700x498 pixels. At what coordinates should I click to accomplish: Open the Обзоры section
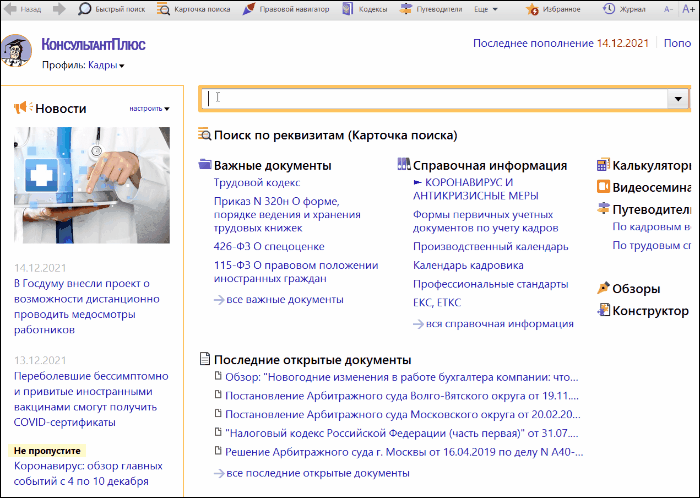[636, 289]
